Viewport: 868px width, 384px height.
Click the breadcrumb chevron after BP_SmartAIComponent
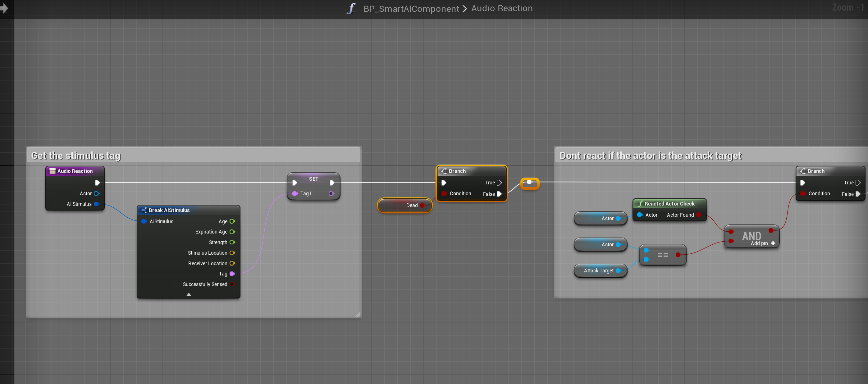click(465, 8)
